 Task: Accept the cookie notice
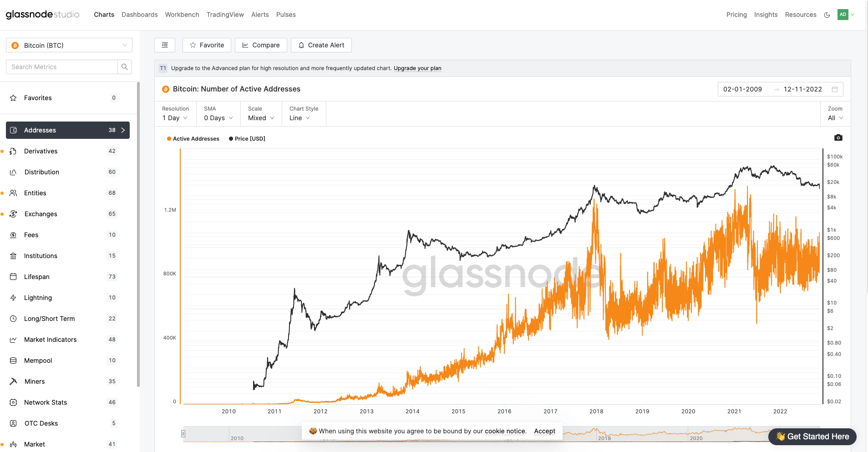click(544, 431)
